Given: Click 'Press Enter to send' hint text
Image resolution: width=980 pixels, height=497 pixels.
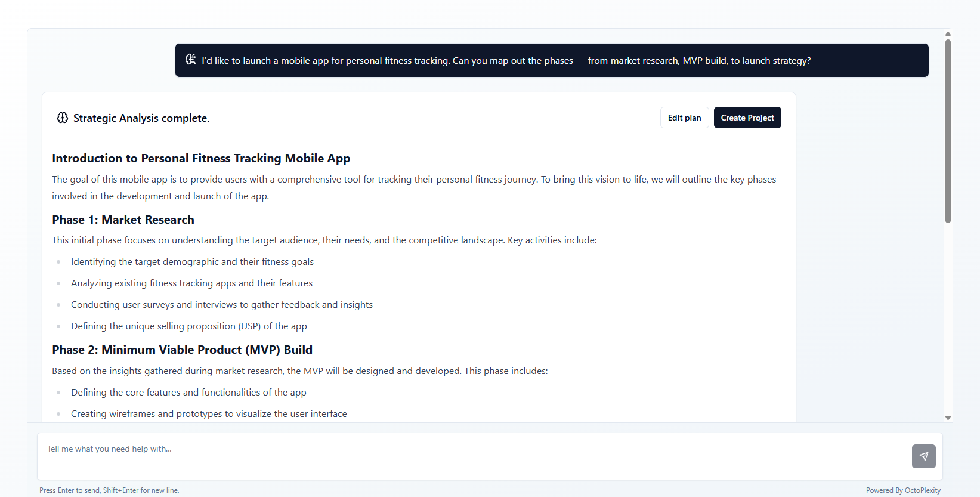Looking at the screenshot, I should click(x=109, y=490).
